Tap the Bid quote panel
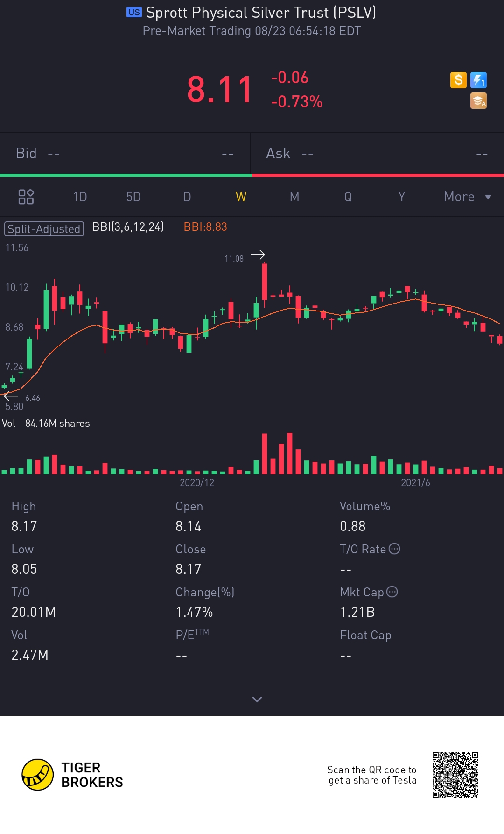Viewport: 504px width, 834px height. tap(125, 153)
